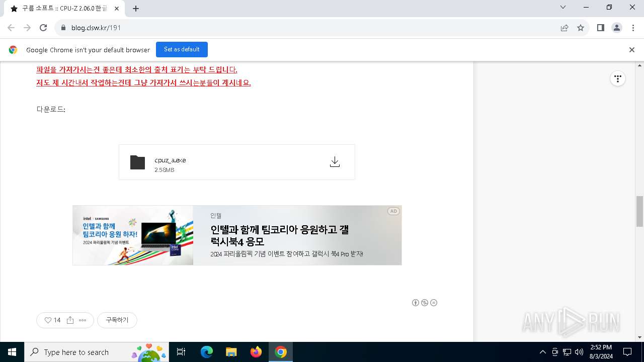This screenshot has width=644, height=362.
Task: Click the non-commercial license icon
Action: pyautogui.click(x=425, y=303)
